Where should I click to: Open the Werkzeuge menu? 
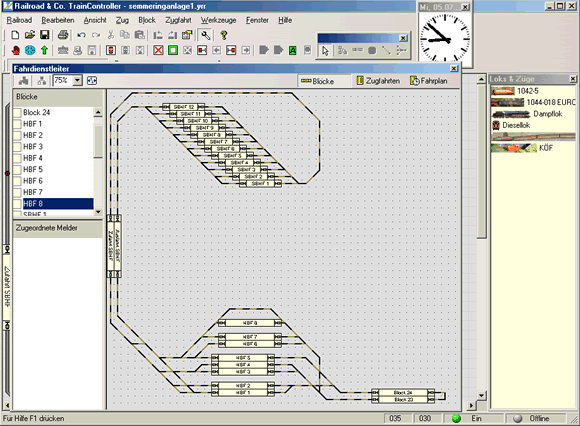(218, 20)
